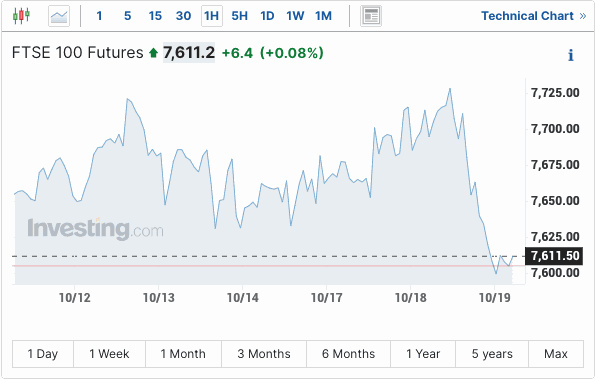The height and width of the screenshot is (379, 595).
Task: Click the 7,650.00 axis label
Action: click(x=555, y=201)
